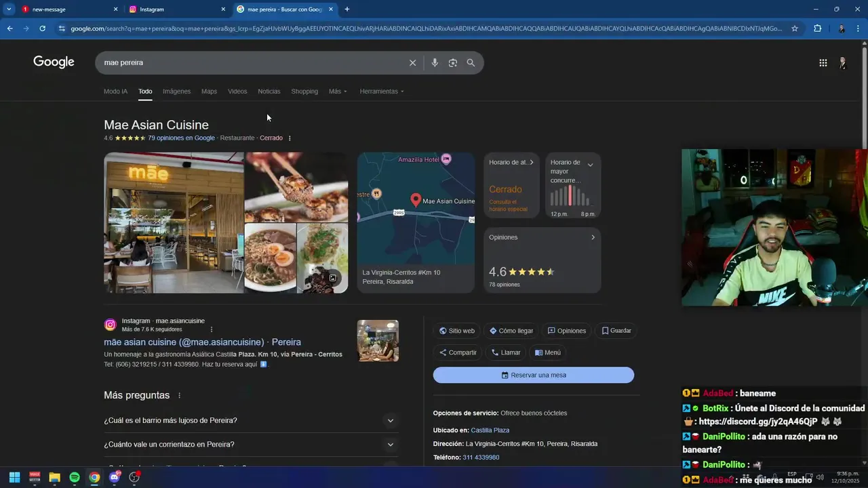Open the Herramientas dropdown
Viewport: 868px width, 488px height.
382,91
